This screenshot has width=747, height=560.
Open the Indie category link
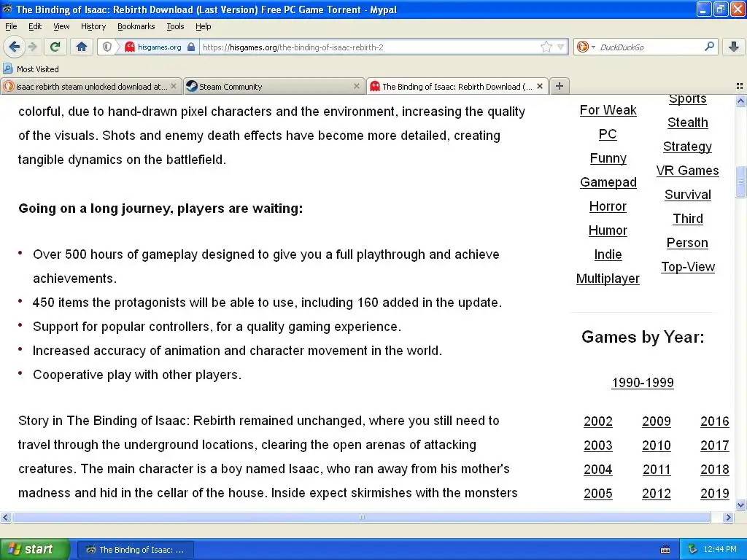pos(608,254)
